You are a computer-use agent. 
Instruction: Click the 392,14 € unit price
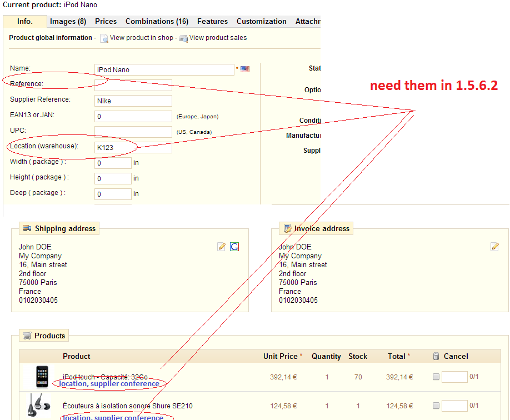click(283, 377)
